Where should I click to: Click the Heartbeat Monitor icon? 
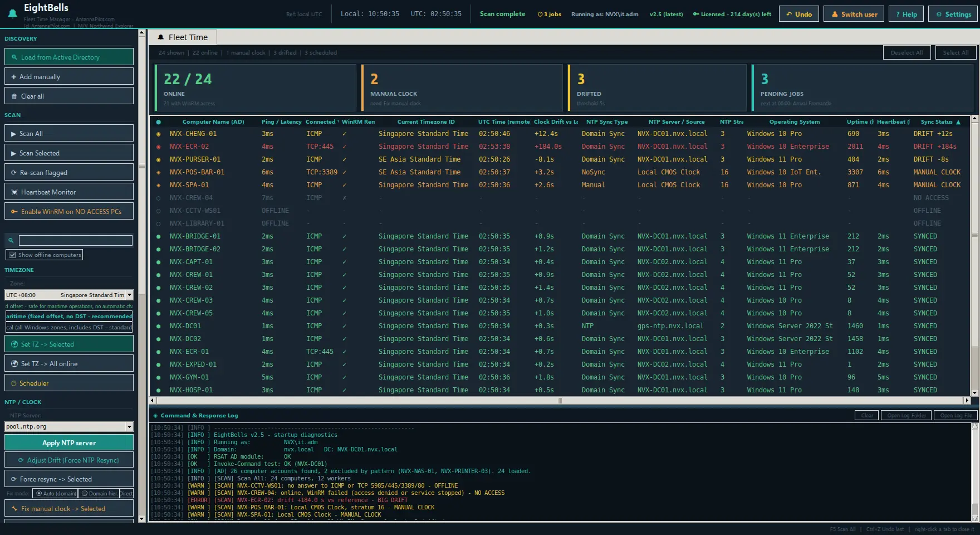pos(15,192)
